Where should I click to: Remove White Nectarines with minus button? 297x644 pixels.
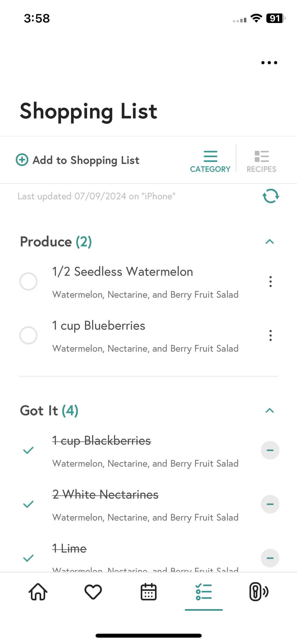click(270, 504)
